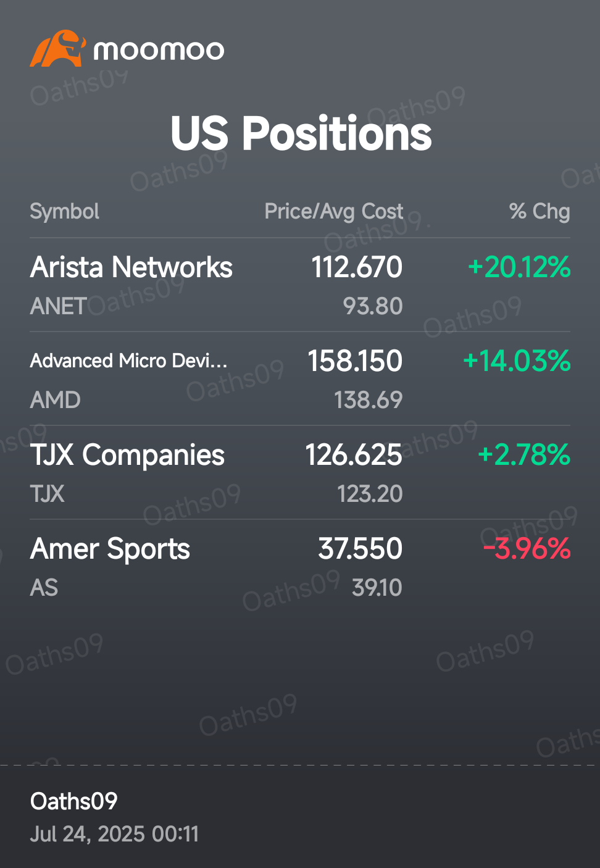Click the AMD ticker symbol
600x868 pixels.
(x=55, y=400)
